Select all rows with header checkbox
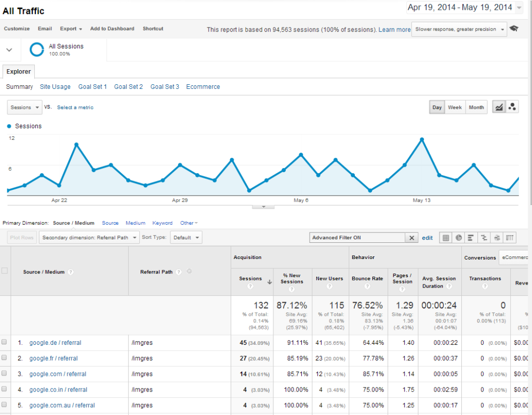The width and height of the screenshot is (532, 415). (5, 270)
